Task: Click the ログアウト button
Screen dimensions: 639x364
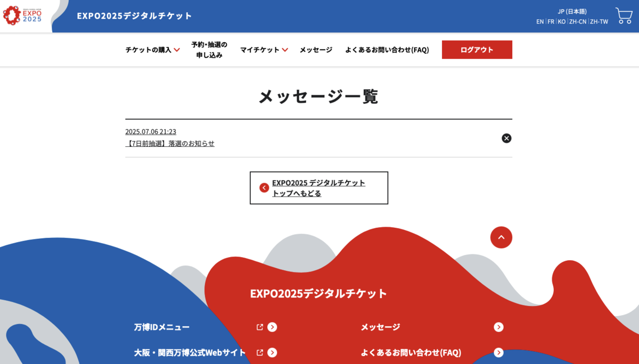Action: tap(477, 49)
